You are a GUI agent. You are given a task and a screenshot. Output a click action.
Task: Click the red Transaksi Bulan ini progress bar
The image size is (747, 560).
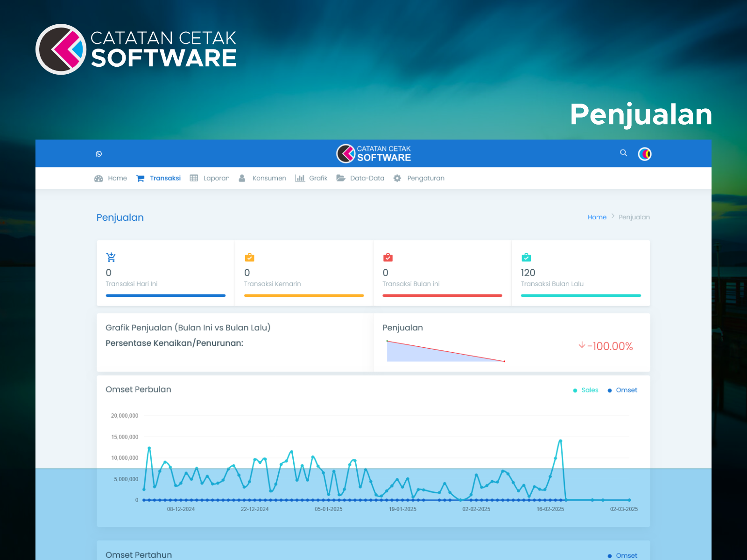click(443, 295)
